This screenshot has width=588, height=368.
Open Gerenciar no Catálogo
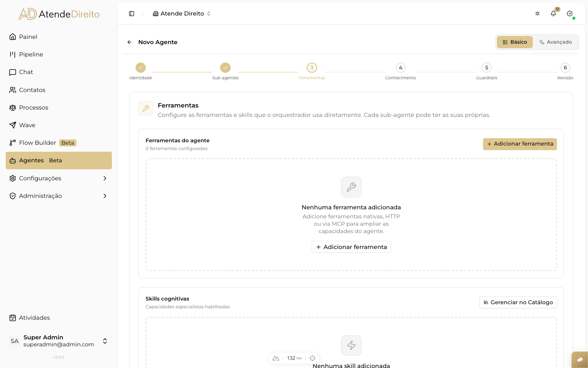pos(518,303)
